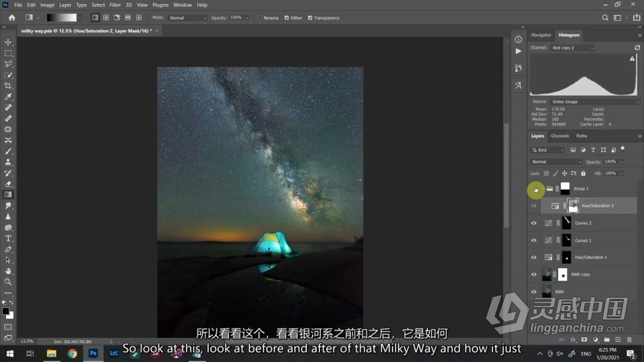Hide the RAW layer
Screen dimensions: 644x362
(x=534, y=292)
